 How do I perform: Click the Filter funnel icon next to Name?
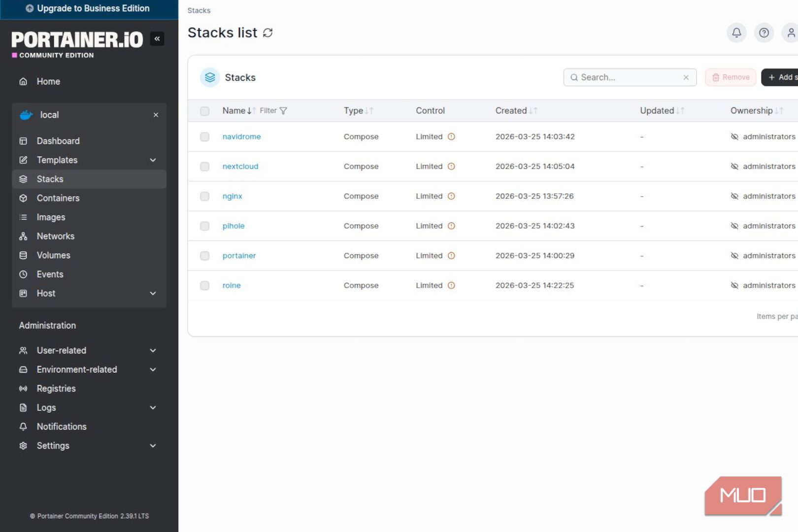[x=283, y=111]
